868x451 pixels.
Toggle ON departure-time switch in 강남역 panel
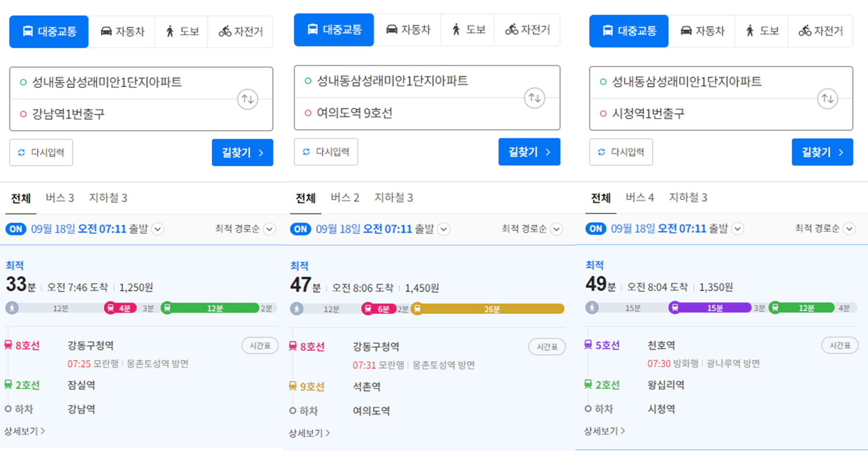pos(16,229)
